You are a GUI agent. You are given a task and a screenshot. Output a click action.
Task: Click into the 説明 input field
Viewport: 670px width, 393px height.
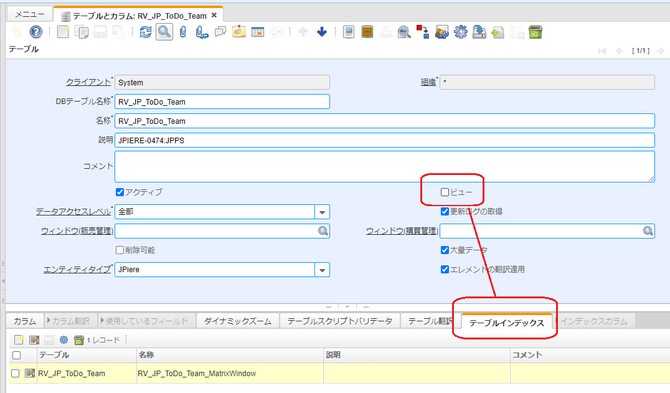point(385,140)
